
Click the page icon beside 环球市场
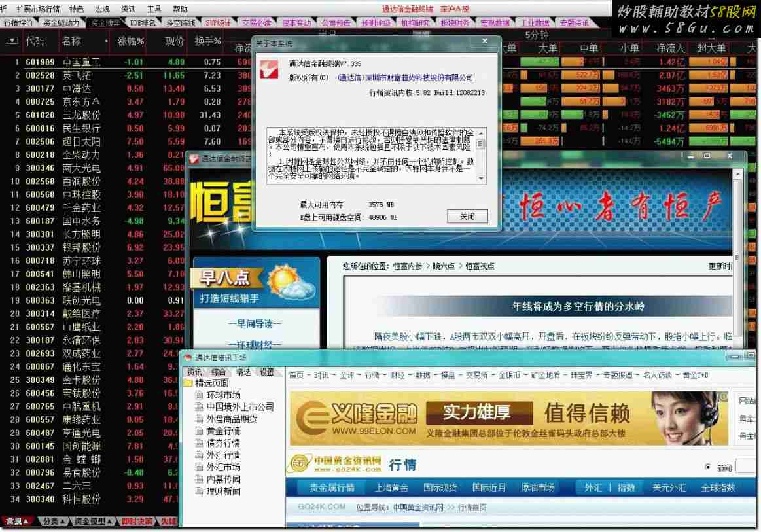(x=199, y=395)
